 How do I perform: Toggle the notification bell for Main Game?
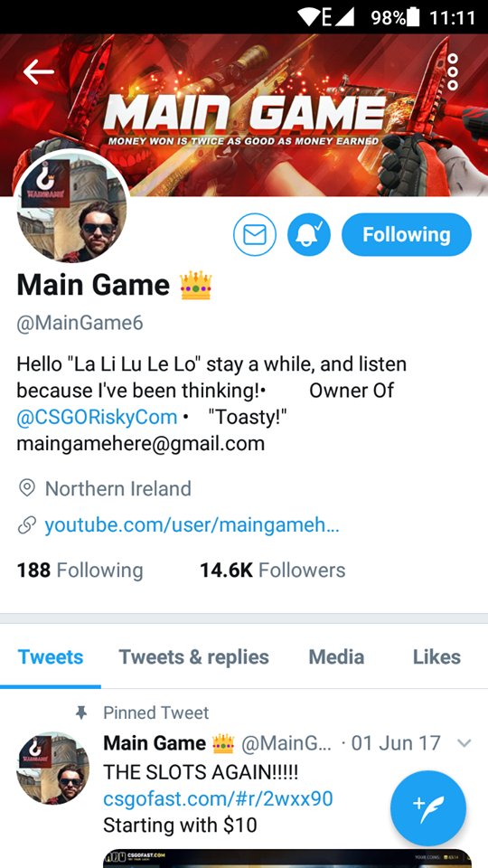pyautogui.click(x=309, y=235)
